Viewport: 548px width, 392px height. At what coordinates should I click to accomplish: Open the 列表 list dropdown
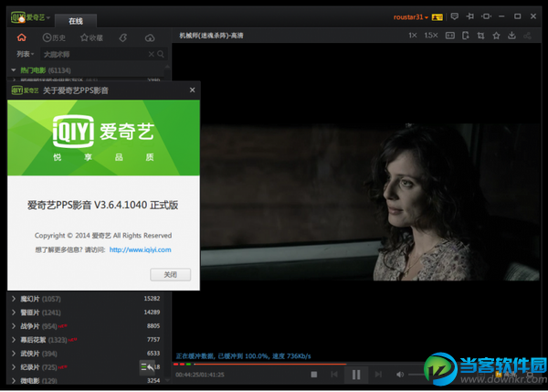pyautogui.click(x=26, y=54)
